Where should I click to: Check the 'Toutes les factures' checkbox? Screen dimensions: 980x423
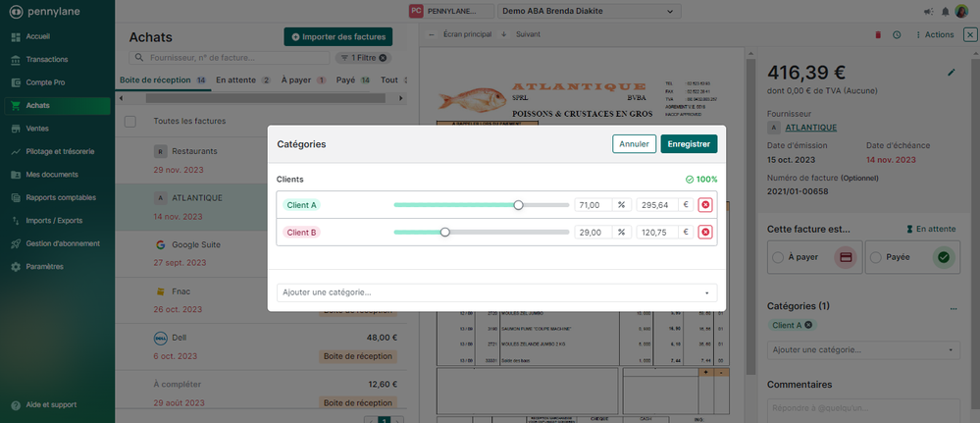[130, 122]
